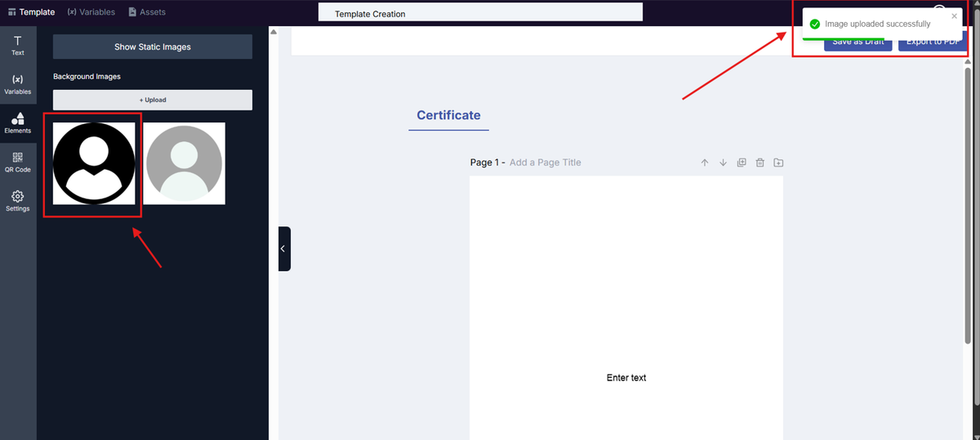Screen dimensions: 980x440
Task: Click the green success check icon
Action: [x=814, y=24]
